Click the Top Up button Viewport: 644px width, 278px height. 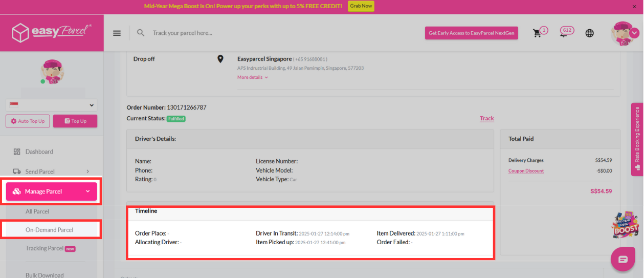click(x=75, y=121)
